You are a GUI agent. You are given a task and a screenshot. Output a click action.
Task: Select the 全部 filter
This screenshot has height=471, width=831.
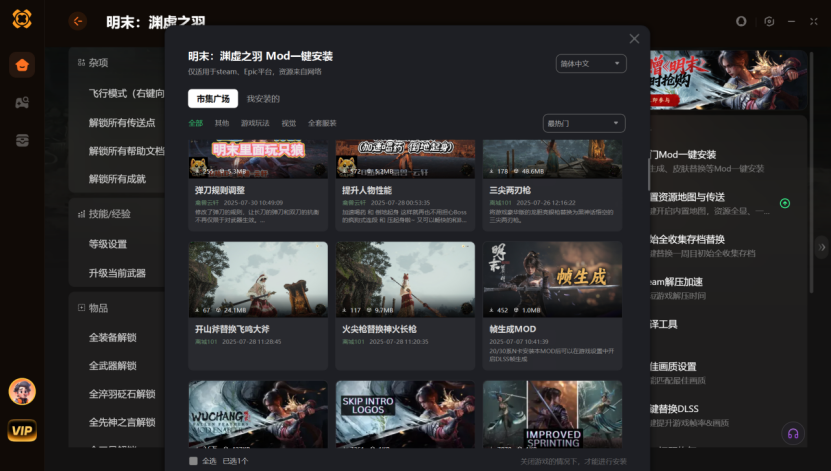click(x=196, y=123)
